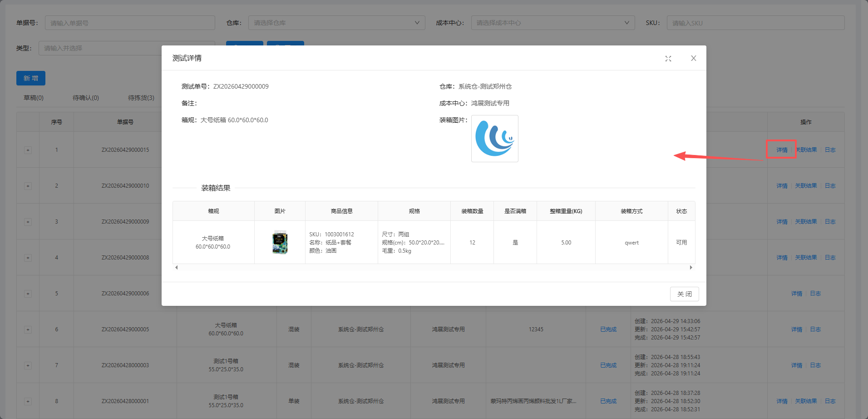View the tissue product image in 装箱结果
This screenshot has width=868, height=419.
[280, 242]
